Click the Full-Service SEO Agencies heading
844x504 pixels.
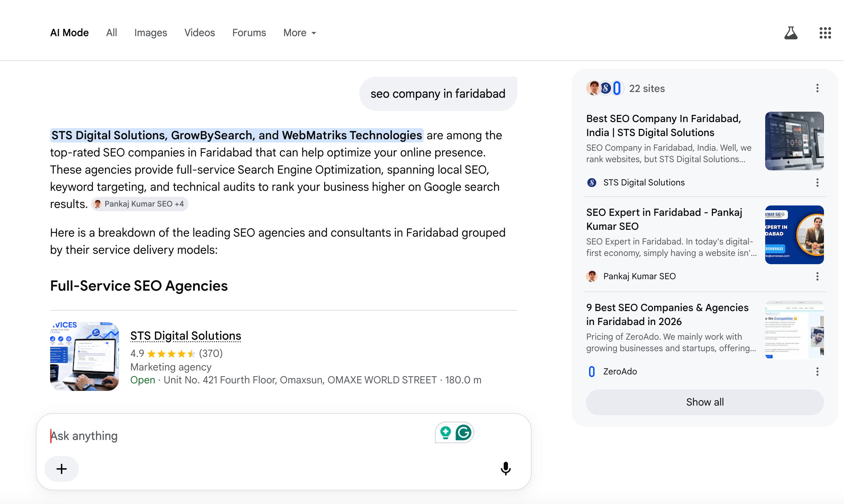[x=139, y=286]
